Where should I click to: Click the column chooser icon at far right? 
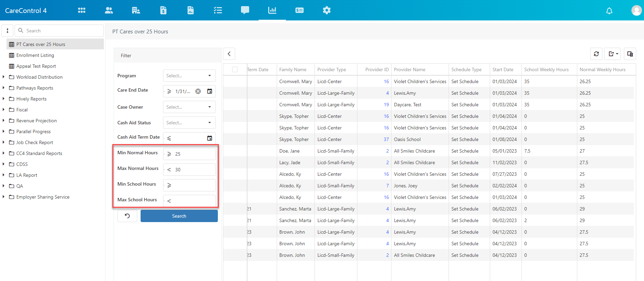click(630, 54)
